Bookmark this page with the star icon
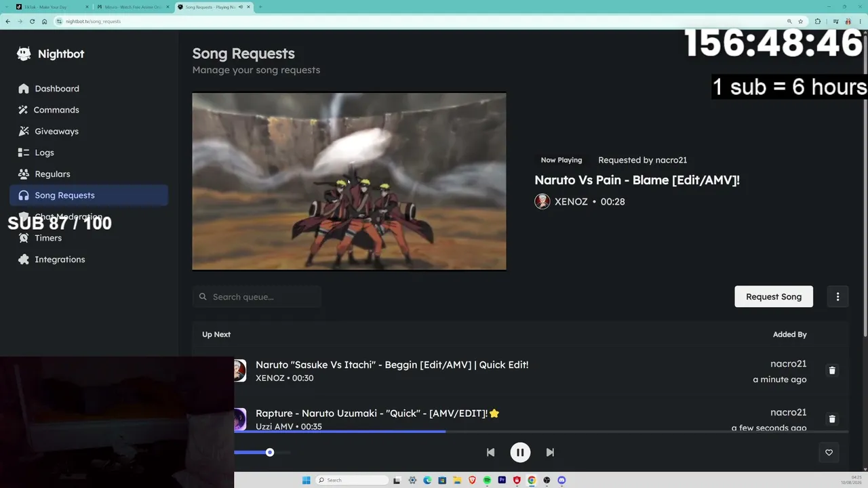 (x=800, y=21)
